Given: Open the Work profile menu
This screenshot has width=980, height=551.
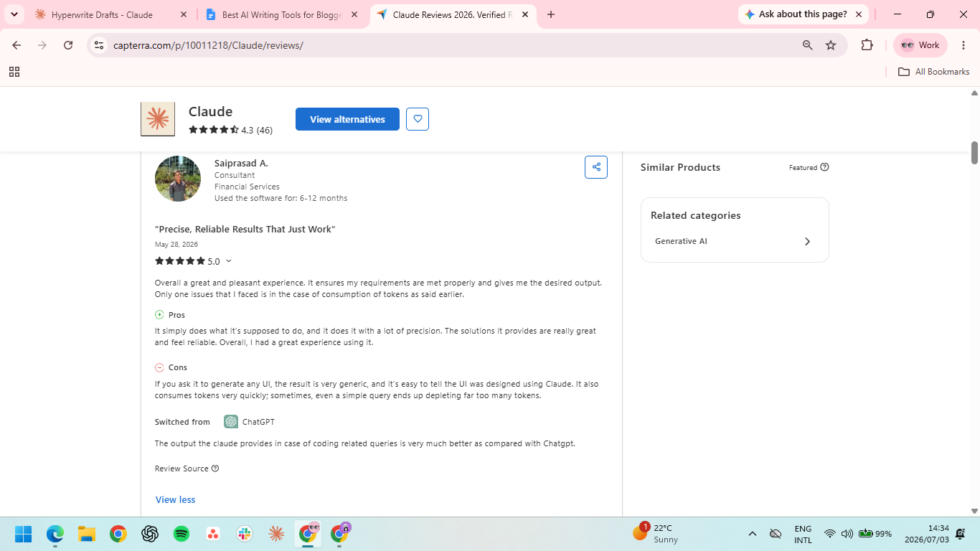Looking at the screenshot, I should point(920,45).
